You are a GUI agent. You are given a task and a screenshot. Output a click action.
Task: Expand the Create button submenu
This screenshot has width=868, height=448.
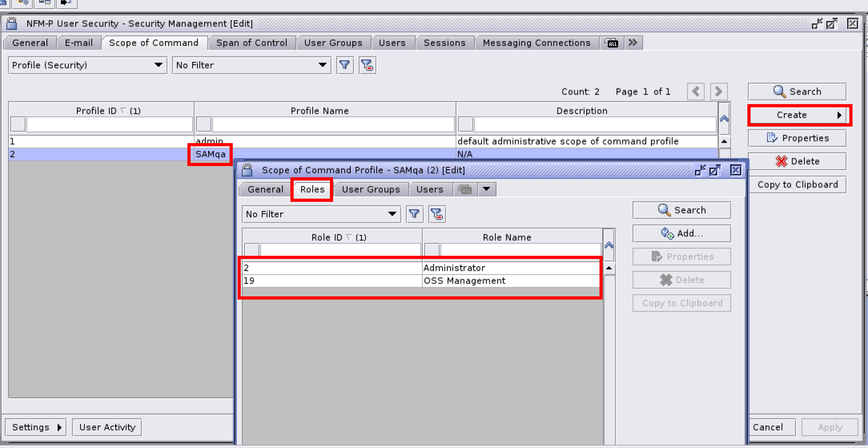[x=839, y=115]
